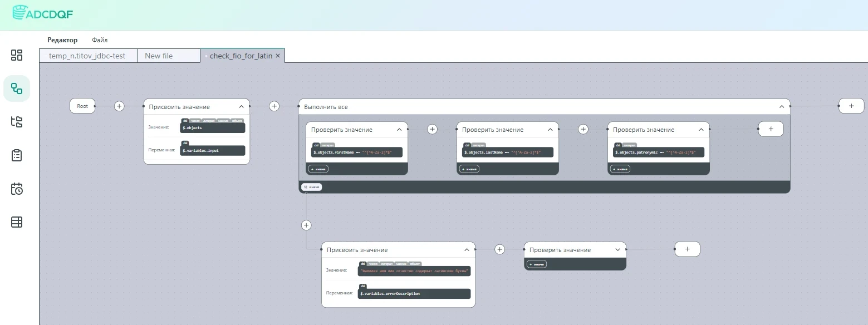This screenshot has height=325, width=868.
Task: Collapse the errorDescription Присвоить значение node
Action: tap(467, 250)
